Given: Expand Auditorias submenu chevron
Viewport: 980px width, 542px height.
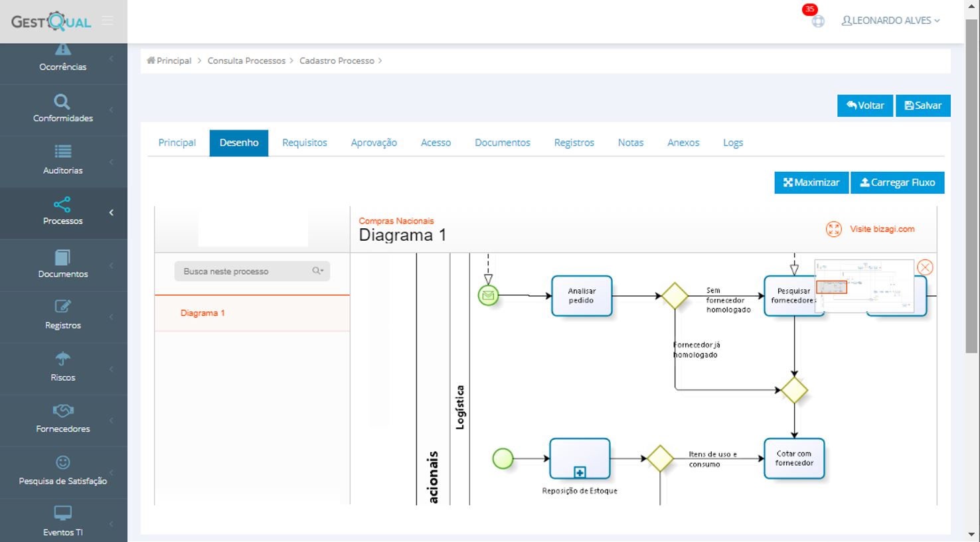Looking at the screenshot, I should pos(112,161).
